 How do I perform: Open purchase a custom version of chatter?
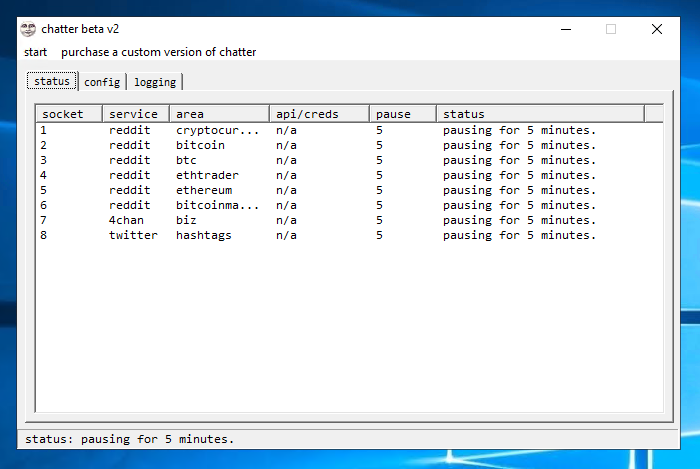[x=158, y=52]
